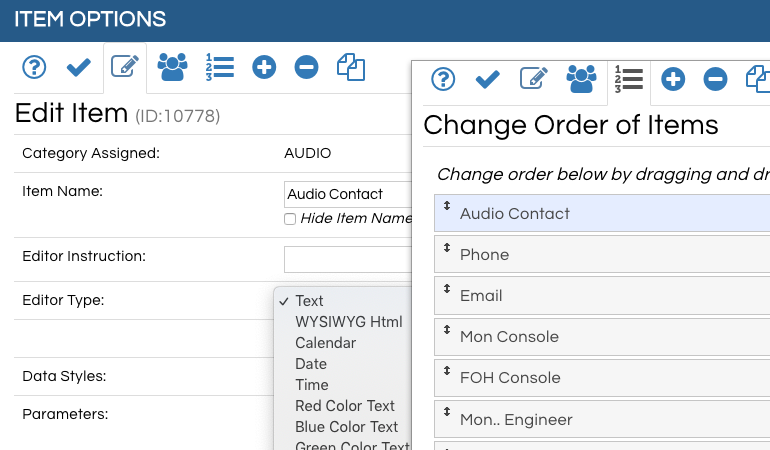Click the numbered list order icon in left toolbar
This screenshot has width=770, height=450.
[219, 67]
